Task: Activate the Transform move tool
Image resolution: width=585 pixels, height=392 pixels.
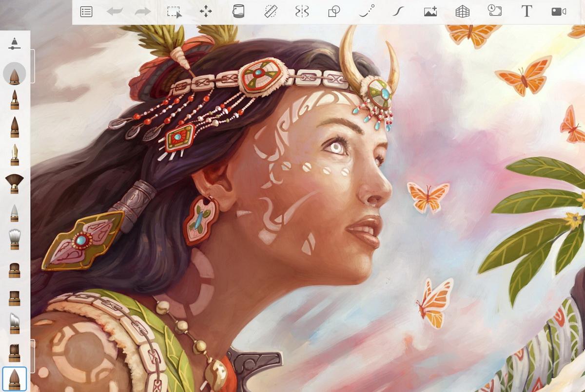Action: coord(206,12)
